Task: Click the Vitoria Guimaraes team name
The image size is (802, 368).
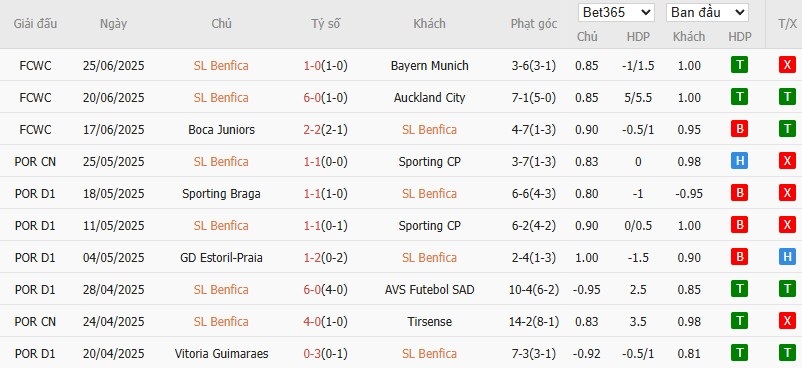Action: click(221, 354)
